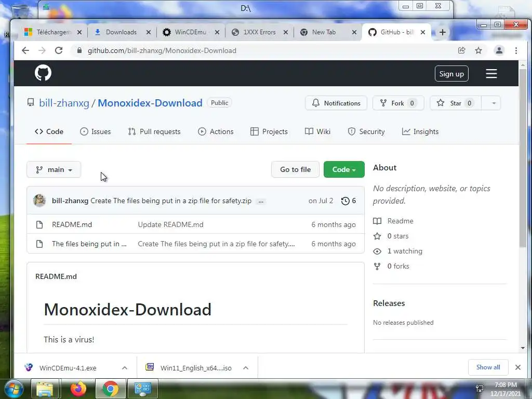Click Show all downloads button

pos(488,367)
